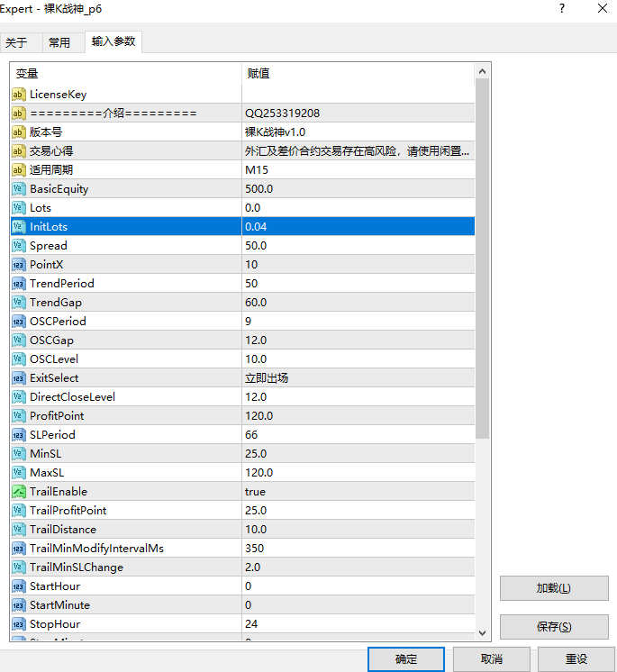The width and height of the screenshot is (617, 672).
Task: Click the string icon beside 交易心得
Action: point(18,150)
